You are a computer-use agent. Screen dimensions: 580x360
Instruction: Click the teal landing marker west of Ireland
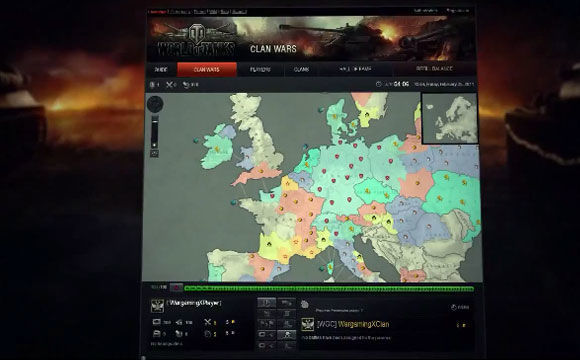196,140
